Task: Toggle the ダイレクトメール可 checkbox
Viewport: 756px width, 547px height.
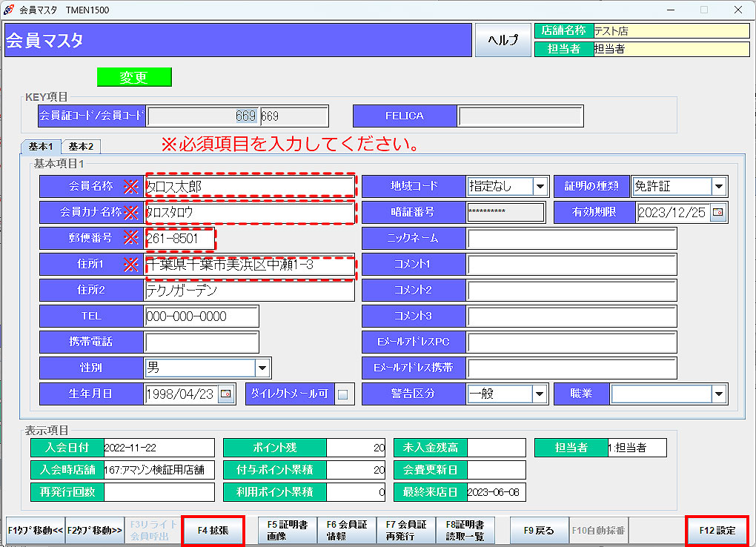Action: [x=342, y=394]
